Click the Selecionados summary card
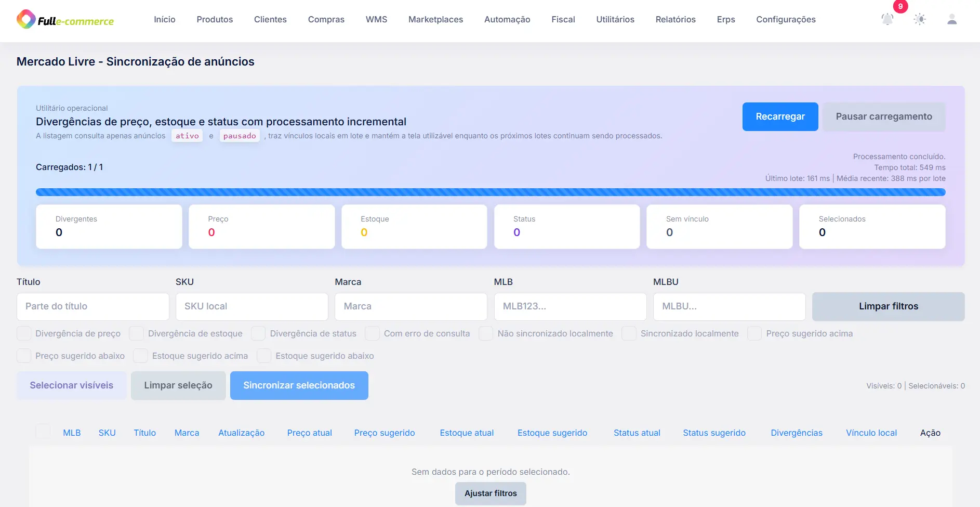 click(872, 227)
